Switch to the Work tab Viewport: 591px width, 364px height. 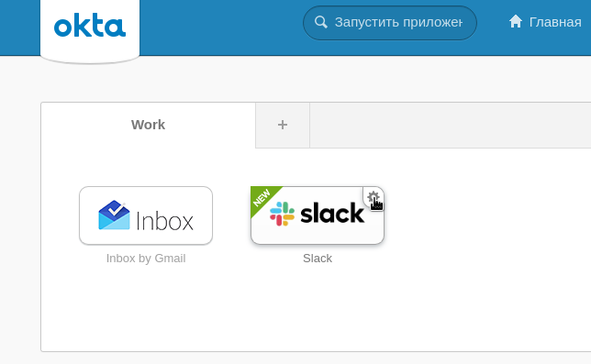(x=148, y=125)
